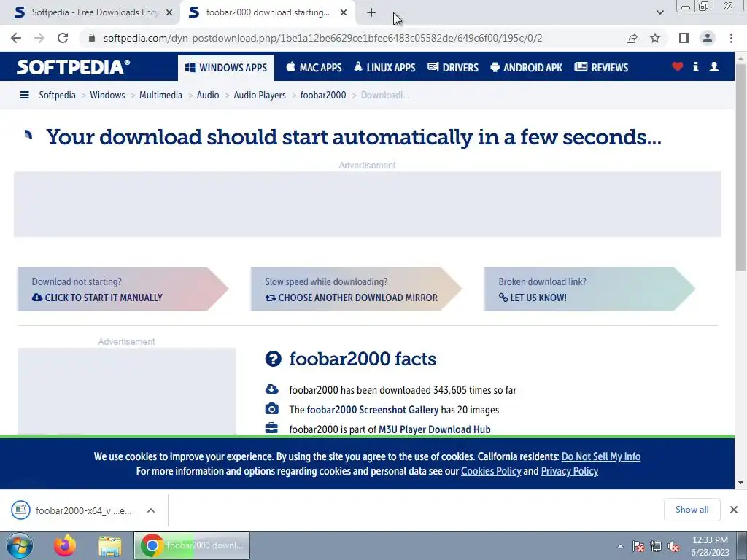Open the hamburger menu by breadcrumbs
Screen dimensions: 747x560
24,96
